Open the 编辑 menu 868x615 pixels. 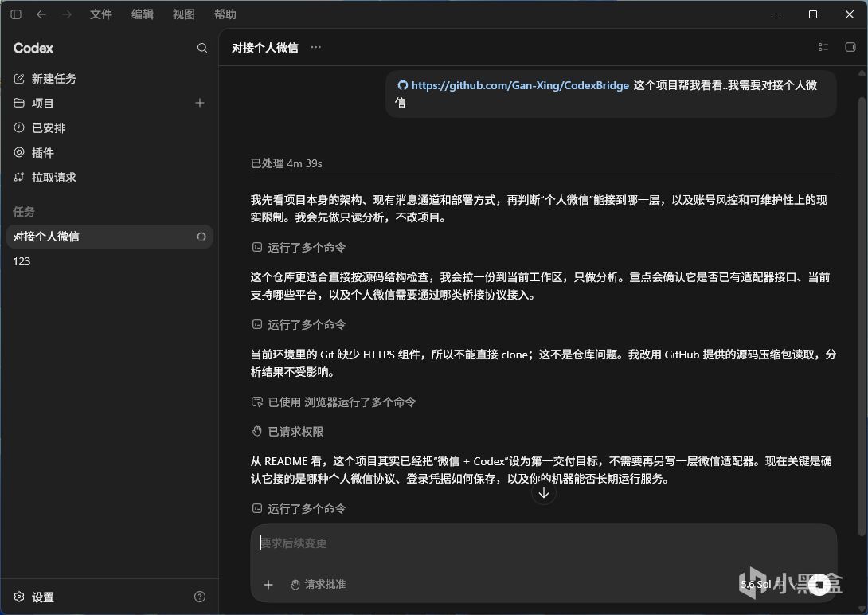(143, 14)
